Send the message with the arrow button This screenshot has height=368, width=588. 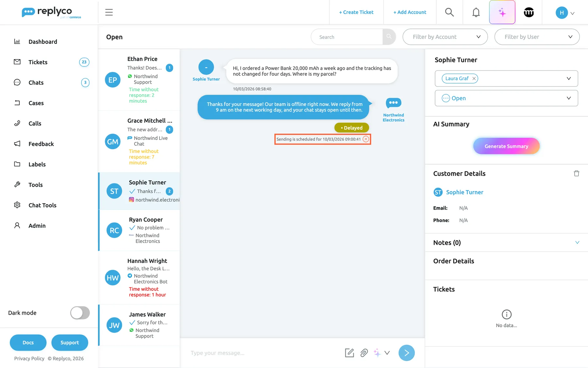tap(406, 353)
